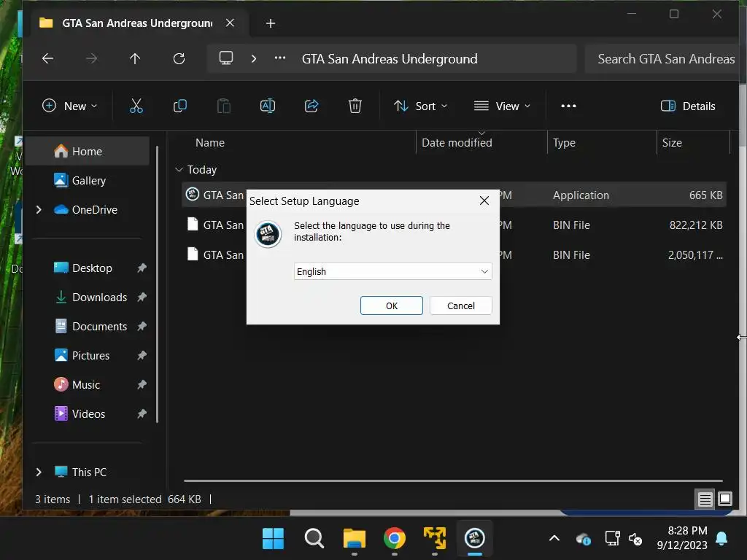Image resolution: width=747 pixels, height=560 pixels.
Task: Click the address bar chevron after PC icon
Action: pos(254,58)
